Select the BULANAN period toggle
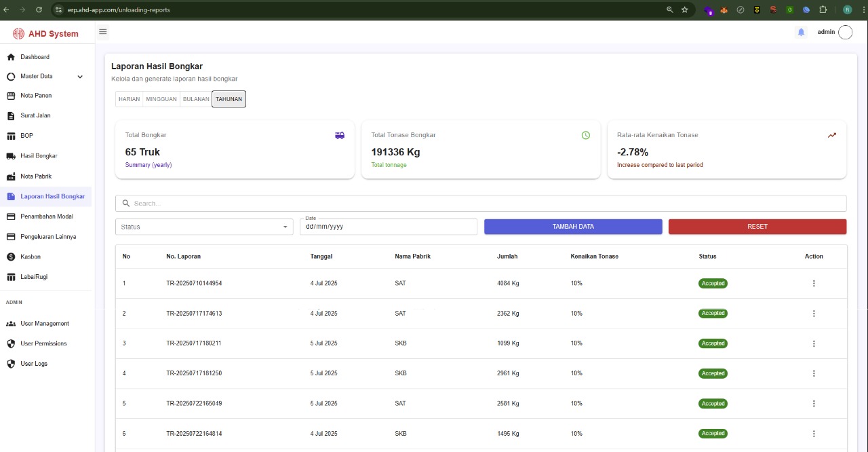The height and width of the screenshot is (452, 868). (196, 99)
